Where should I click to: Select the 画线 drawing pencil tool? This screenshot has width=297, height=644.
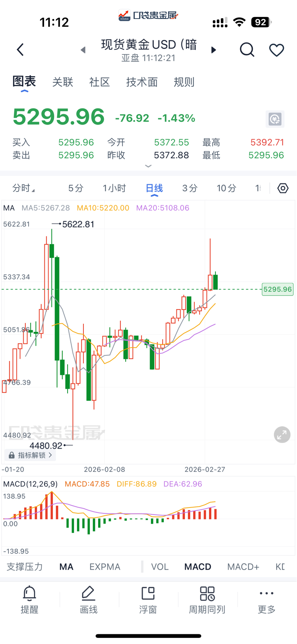[x=88, y=600]
